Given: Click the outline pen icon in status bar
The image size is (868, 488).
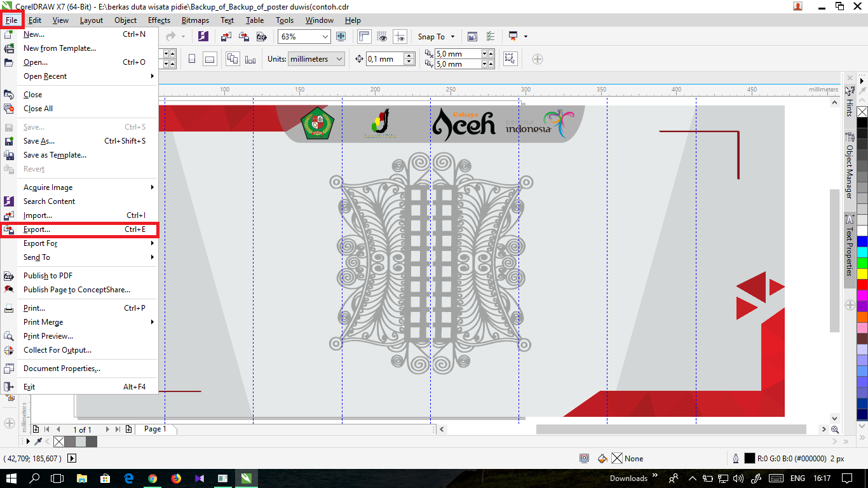Looking at the screenshot, I should (735, 458).
